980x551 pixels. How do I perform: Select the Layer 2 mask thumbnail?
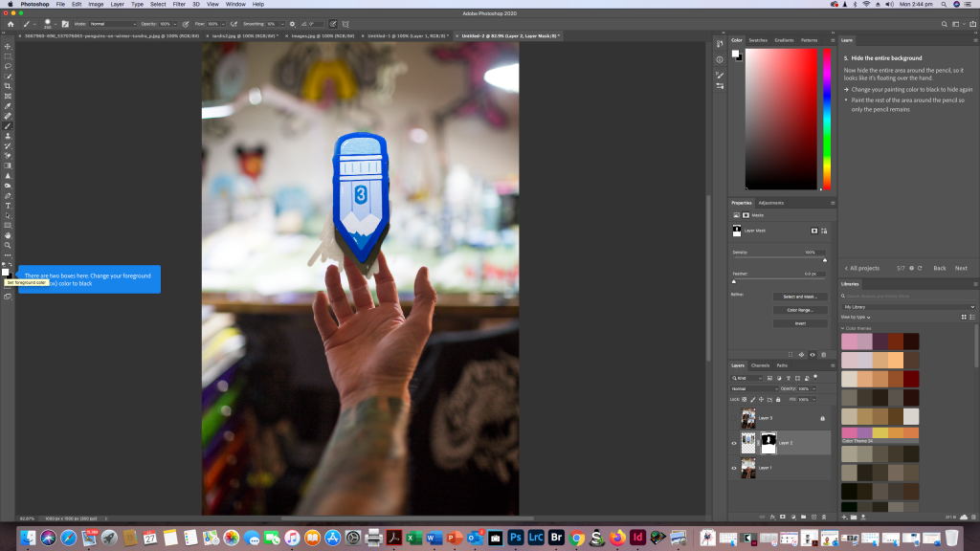coord(768,443)
